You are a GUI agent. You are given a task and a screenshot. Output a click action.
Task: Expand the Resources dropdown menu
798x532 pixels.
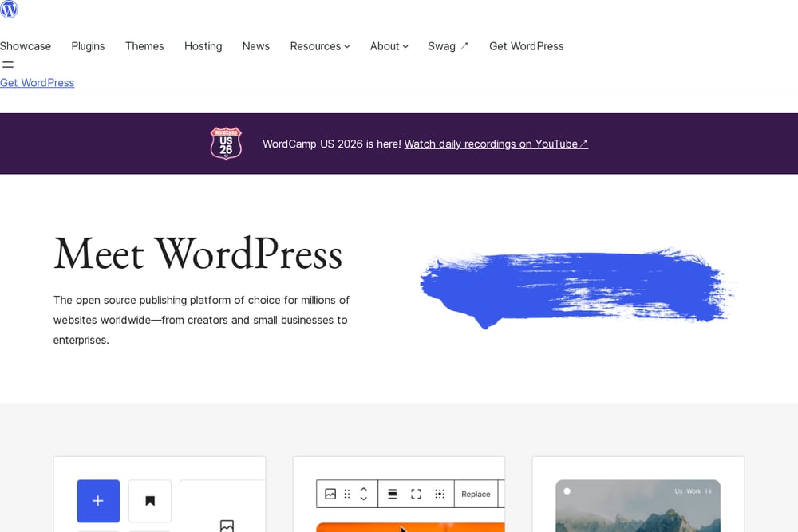tap(320, 46)
